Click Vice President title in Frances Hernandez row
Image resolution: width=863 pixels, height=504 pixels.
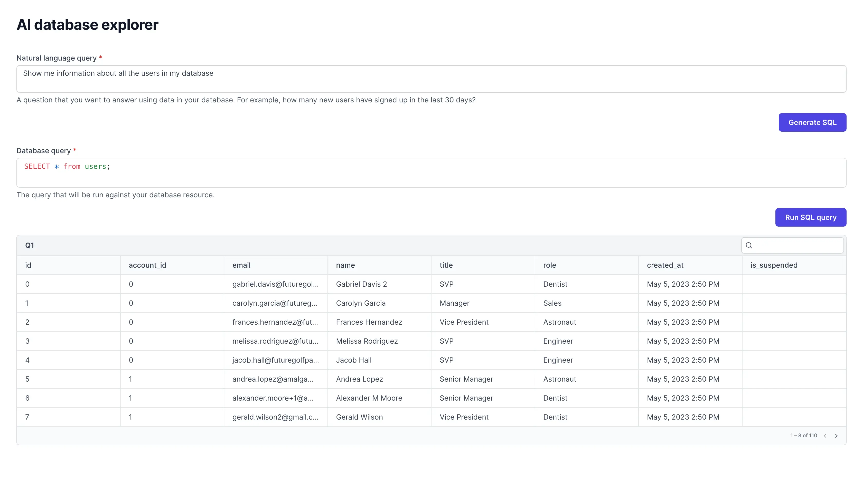[483, 322]
